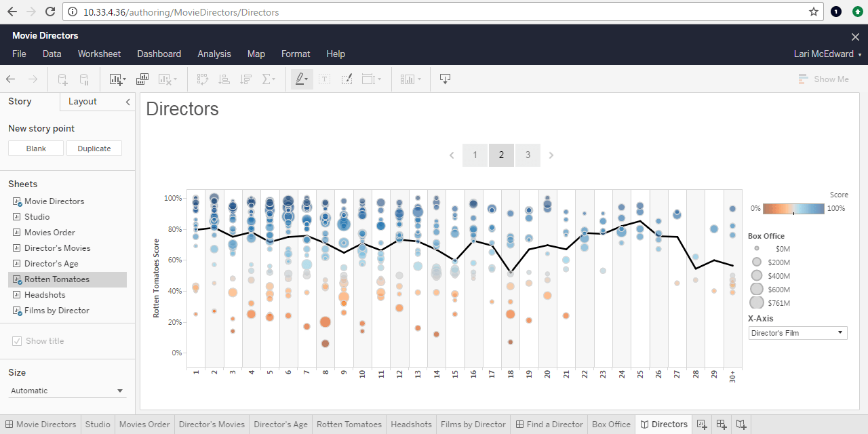
Task: Click the Download toolbar icon
Action: (445, 79)
